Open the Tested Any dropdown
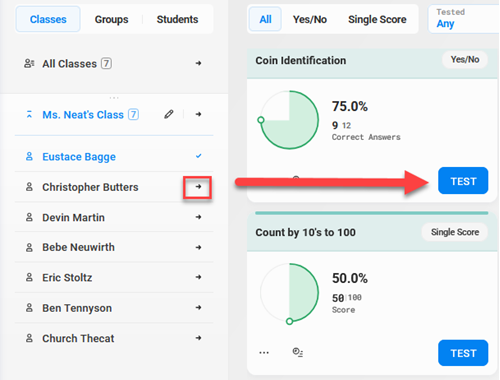500x380 pixels. pyautogui.click(x=463, y=19)
